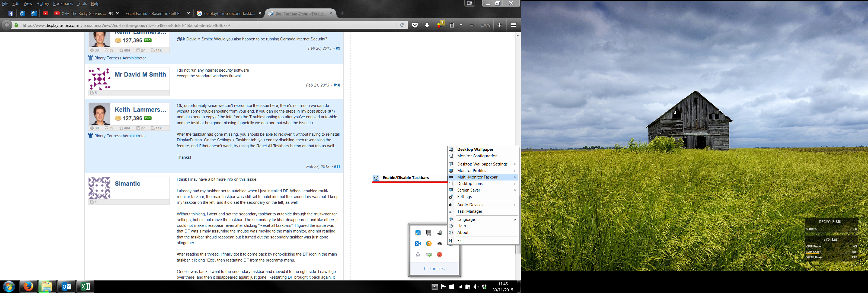Toggle hidden tray icons arrow

(434, 287)
